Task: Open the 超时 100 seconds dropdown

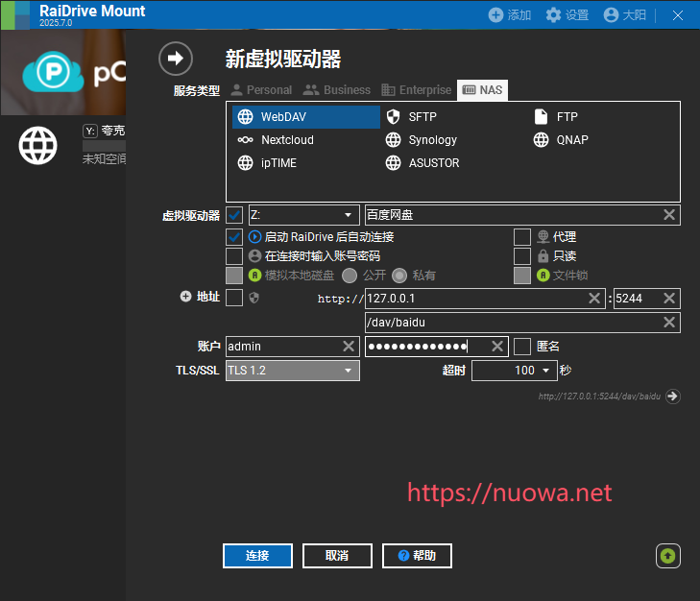Action: pos(515,371)
